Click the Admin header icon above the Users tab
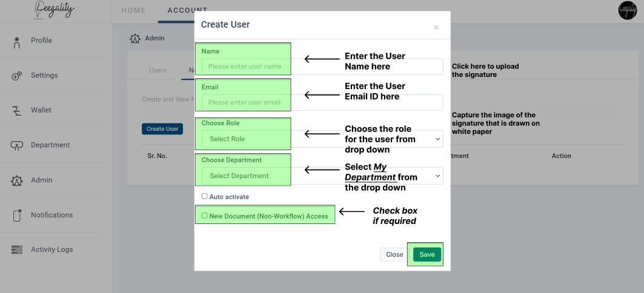Viewport: 644px width, 293px height. tap(134, 39)
